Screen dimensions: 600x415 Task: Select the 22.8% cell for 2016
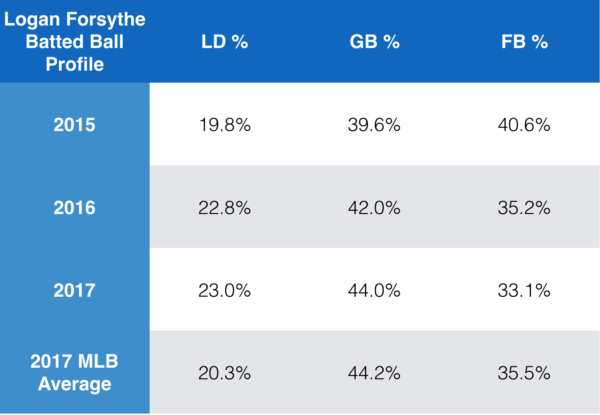tap(225, 207)
